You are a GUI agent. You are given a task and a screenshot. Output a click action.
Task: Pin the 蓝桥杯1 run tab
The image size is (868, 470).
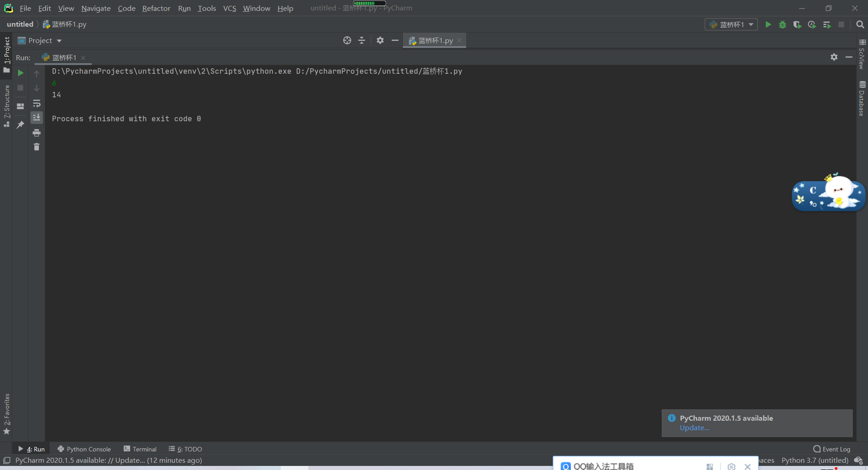point(20,125)
